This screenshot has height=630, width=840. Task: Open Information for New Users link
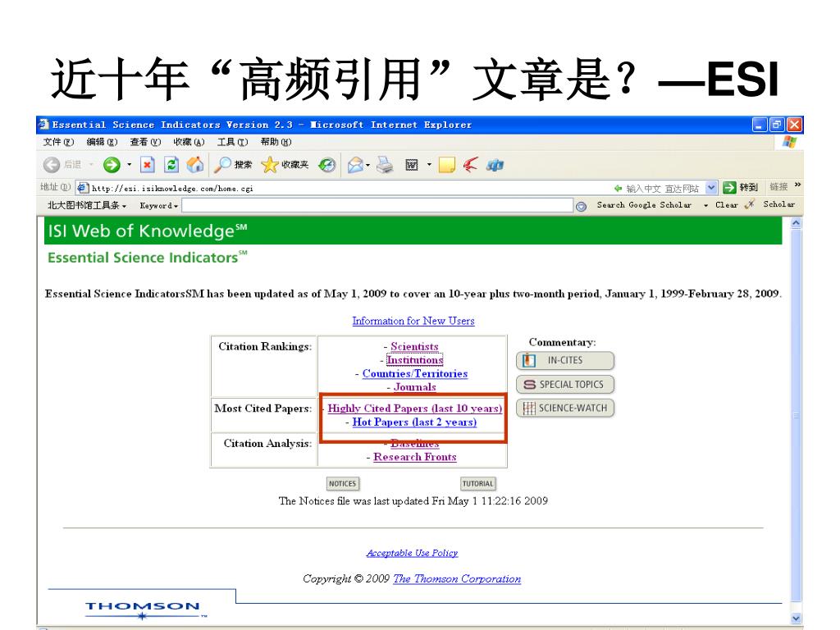[x=413, y=321]
